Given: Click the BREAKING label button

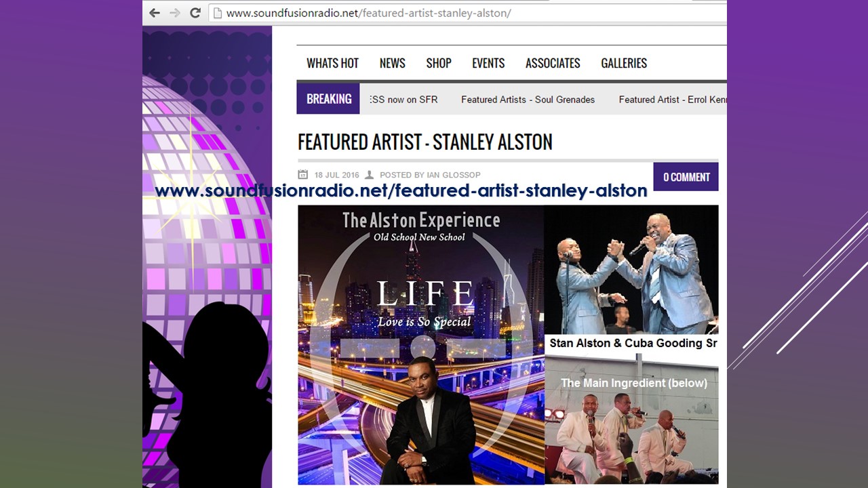Looking at the screenshot, I should pyautogui.click(x=328, y=99).
